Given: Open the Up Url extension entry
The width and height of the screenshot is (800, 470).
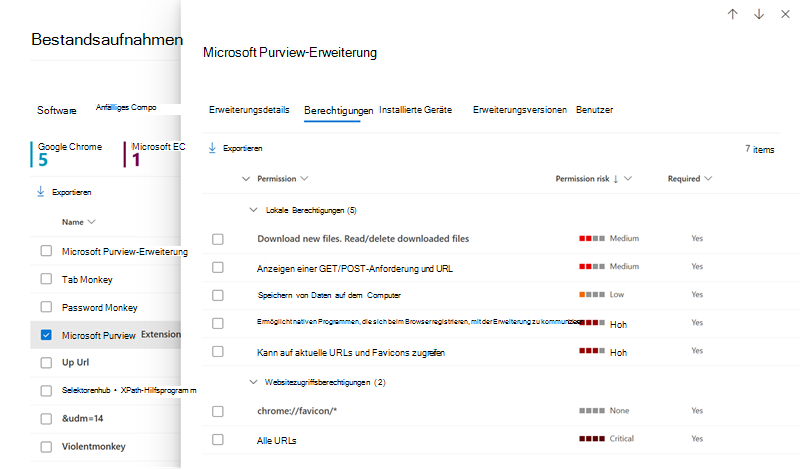Looking at the screenshot, I should click(x=76, y=362).
